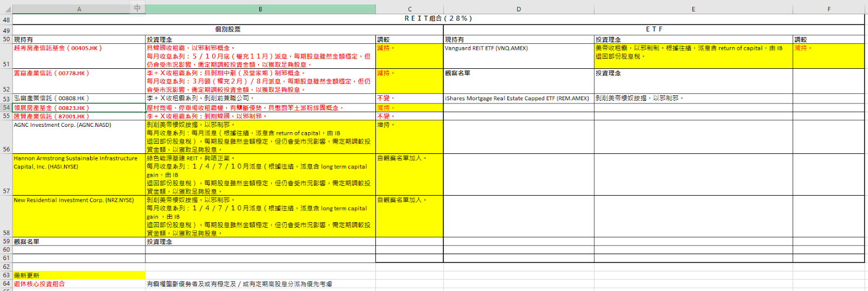Select cell '泓富產業信託（00808.HK）'
Viewport: 868px width, 291px height.
79,99
